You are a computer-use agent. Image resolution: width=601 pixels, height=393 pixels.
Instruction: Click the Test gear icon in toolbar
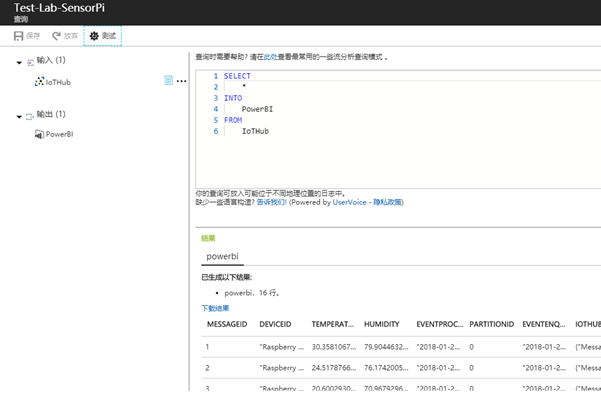[94, 36]
